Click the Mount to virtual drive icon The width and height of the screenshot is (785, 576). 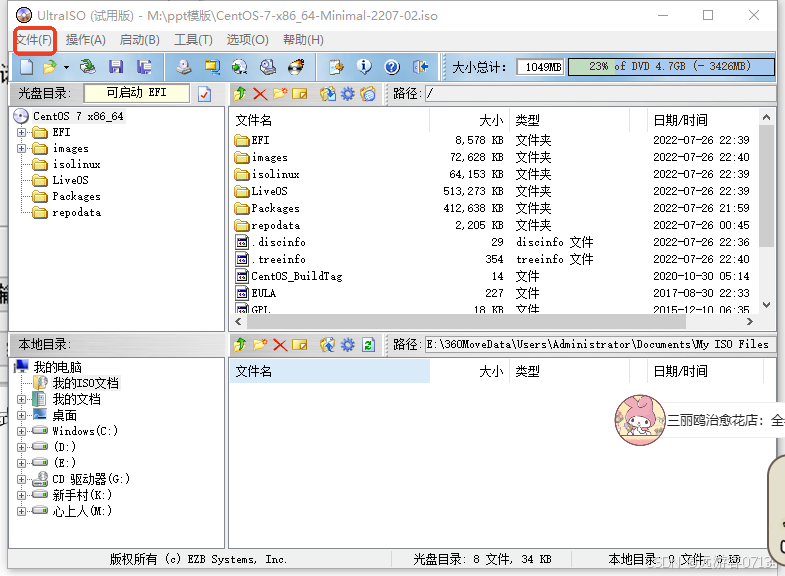click(x=268, y=67)
